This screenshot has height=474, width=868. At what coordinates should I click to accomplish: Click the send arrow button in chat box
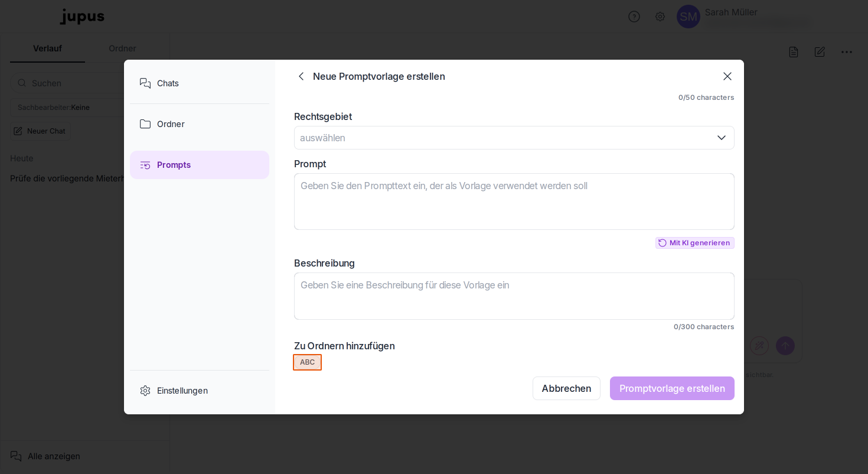785,346
